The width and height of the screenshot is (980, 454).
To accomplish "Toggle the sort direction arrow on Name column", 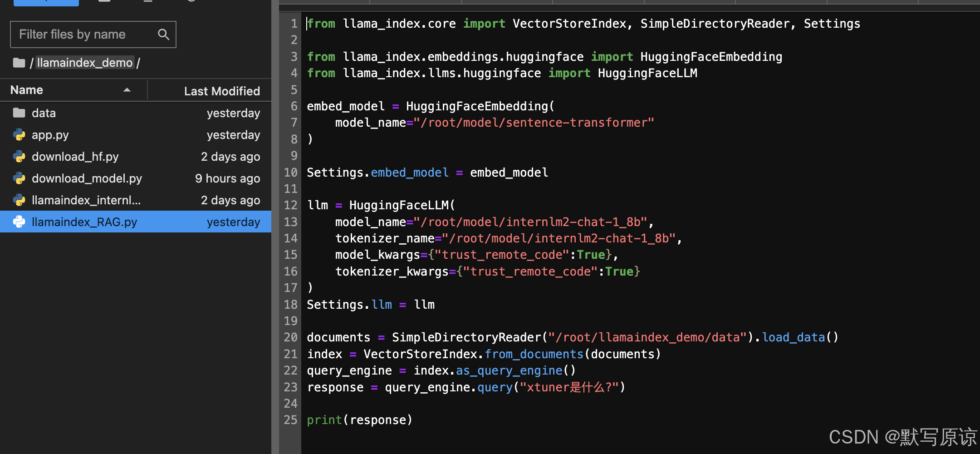I will click(x=127, y=90).
